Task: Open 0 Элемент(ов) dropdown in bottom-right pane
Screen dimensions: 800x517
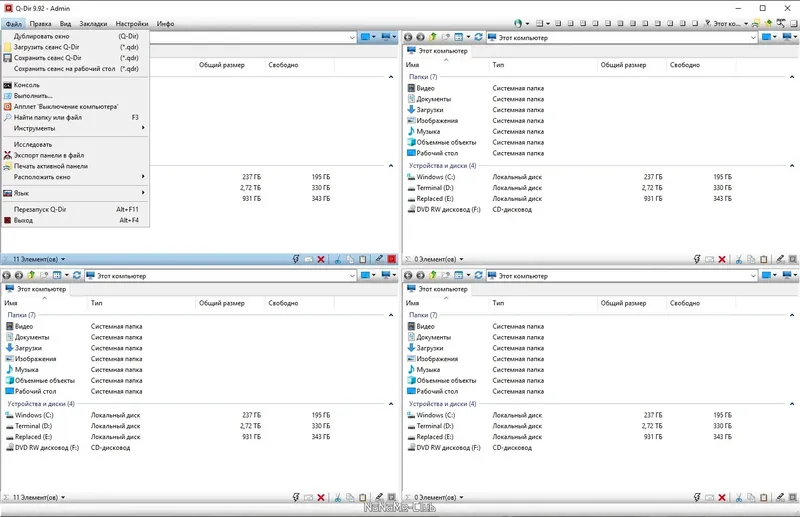Action: [461, 497]
